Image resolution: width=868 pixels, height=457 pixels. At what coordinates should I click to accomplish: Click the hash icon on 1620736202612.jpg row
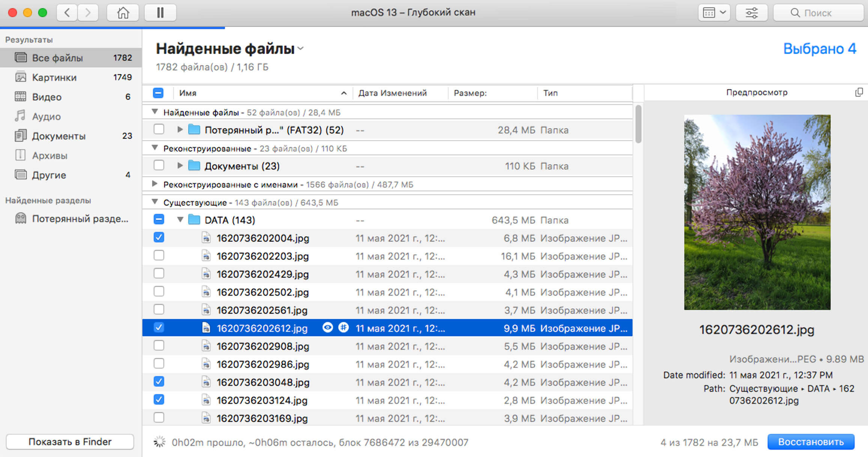(x=343, y=328)
